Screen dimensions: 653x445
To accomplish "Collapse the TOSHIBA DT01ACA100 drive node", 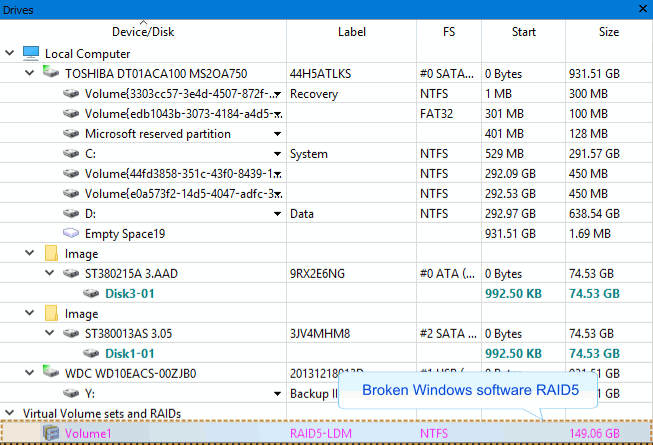I will [x=30, y=73].
